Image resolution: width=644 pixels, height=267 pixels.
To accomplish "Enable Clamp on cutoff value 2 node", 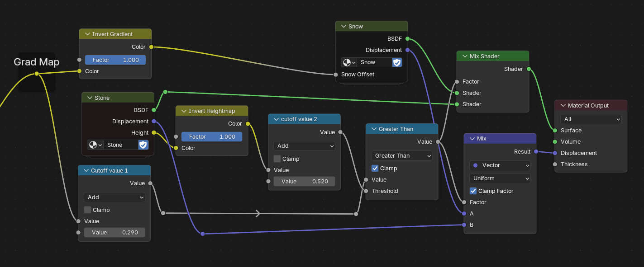I will tap(277, 159).
